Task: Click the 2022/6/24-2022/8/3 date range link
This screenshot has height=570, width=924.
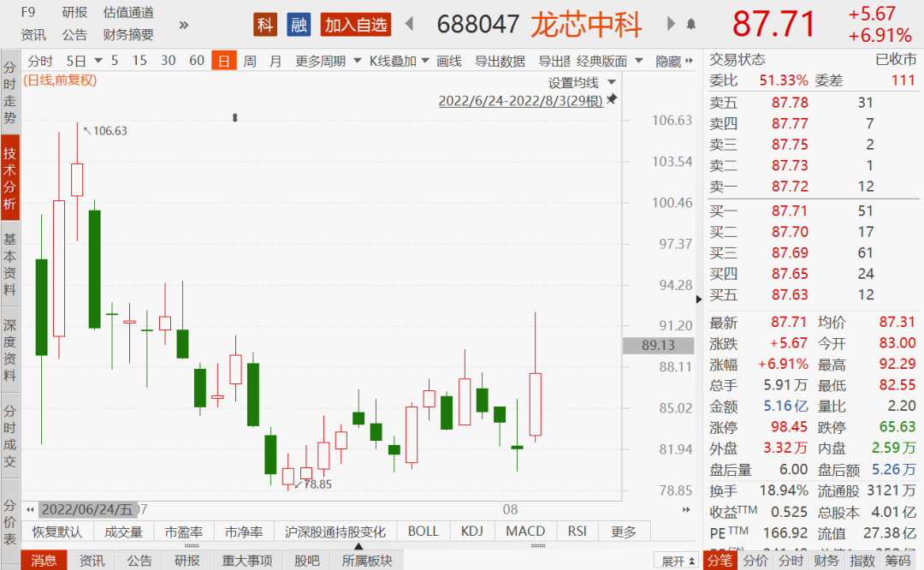Action: click(x=521, y=101)
